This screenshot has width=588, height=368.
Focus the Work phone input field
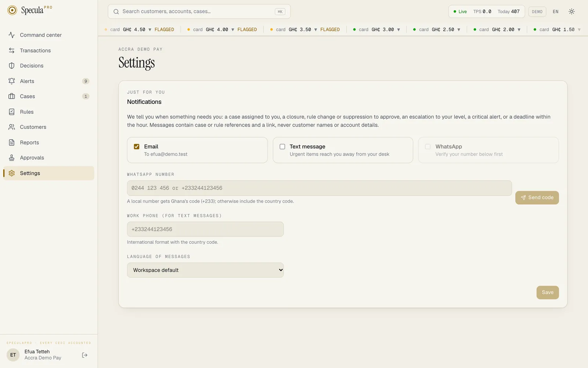point(205,229)
